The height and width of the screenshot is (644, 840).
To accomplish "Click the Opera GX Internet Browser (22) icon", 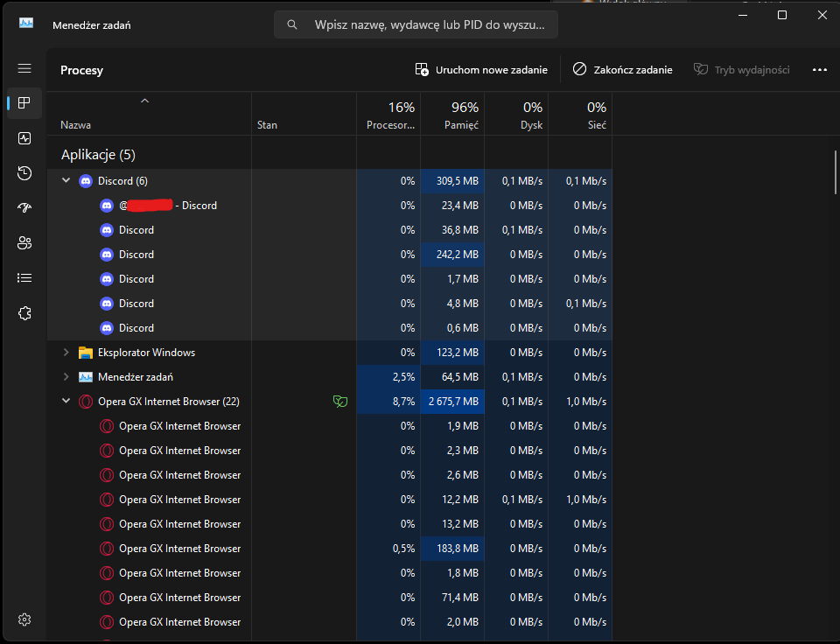I will (x=86, y=402).
